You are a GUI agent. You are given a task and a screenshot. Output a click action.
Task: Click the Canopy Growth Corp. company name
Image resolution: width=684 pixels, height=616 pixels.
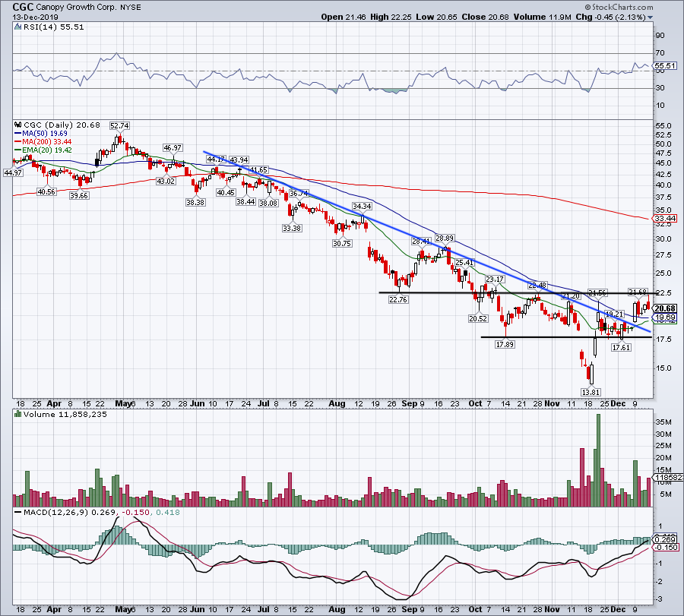(x=74, y=8)
